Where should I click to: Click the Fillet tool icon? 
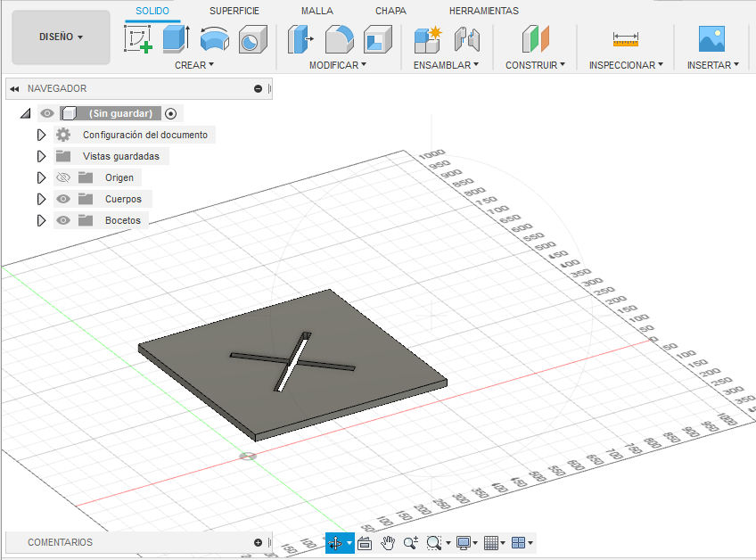click(339, 38)
